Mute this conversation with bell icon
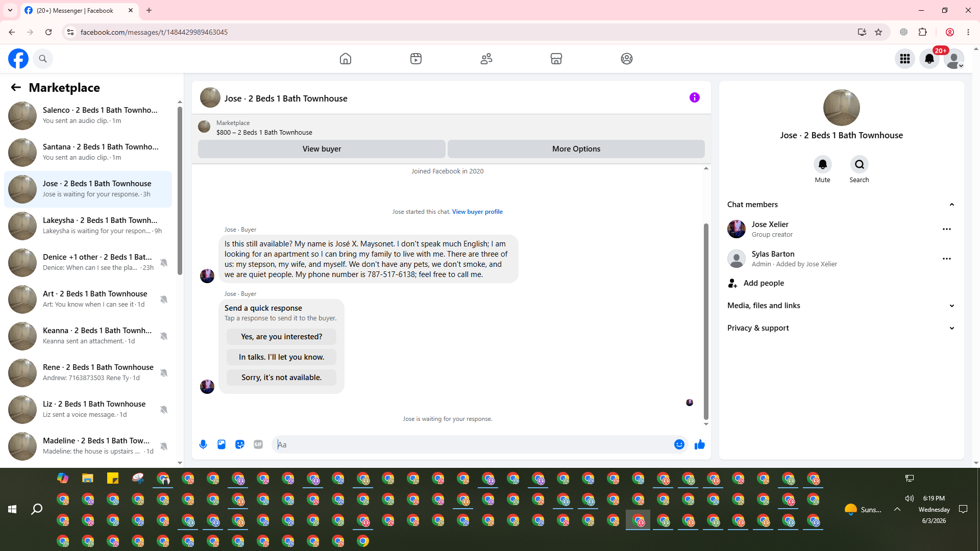The width and height of the screenshot is (980, 551). pos(823,164)
